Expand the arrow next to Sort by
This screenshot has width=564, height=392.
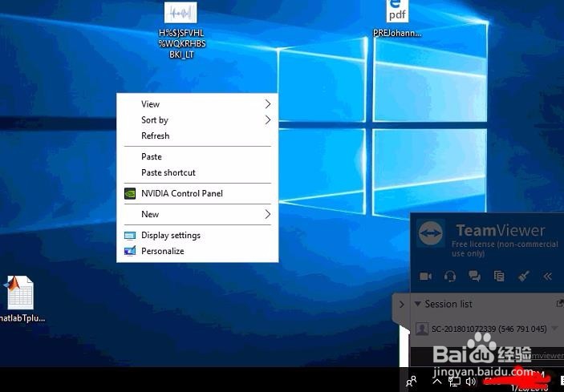click(x=268, y=120)
